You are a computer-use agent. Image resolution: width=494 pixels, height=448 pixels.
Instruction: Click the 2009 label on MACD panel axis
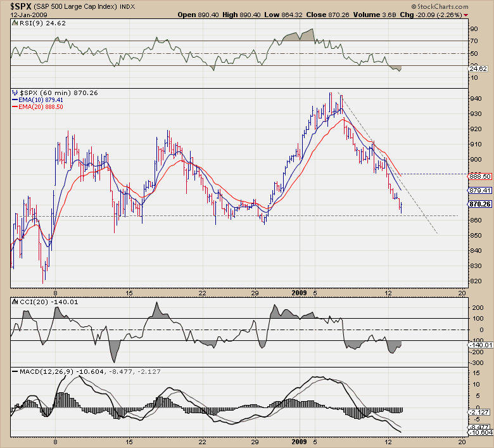click(x=299, y=442)
